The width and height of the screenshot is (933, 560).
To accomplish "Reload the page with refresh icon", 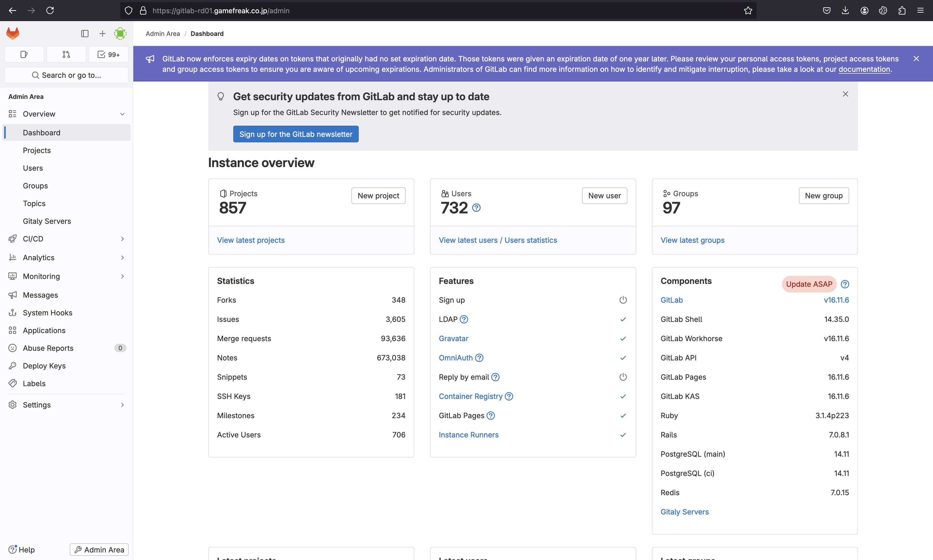I will coord(50,11).
